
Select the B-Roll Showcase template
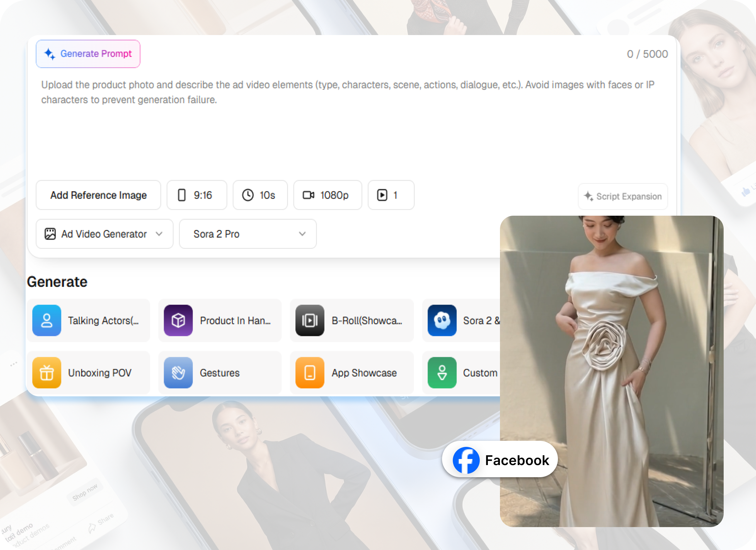pyautogui.click(x=352, y=320)
